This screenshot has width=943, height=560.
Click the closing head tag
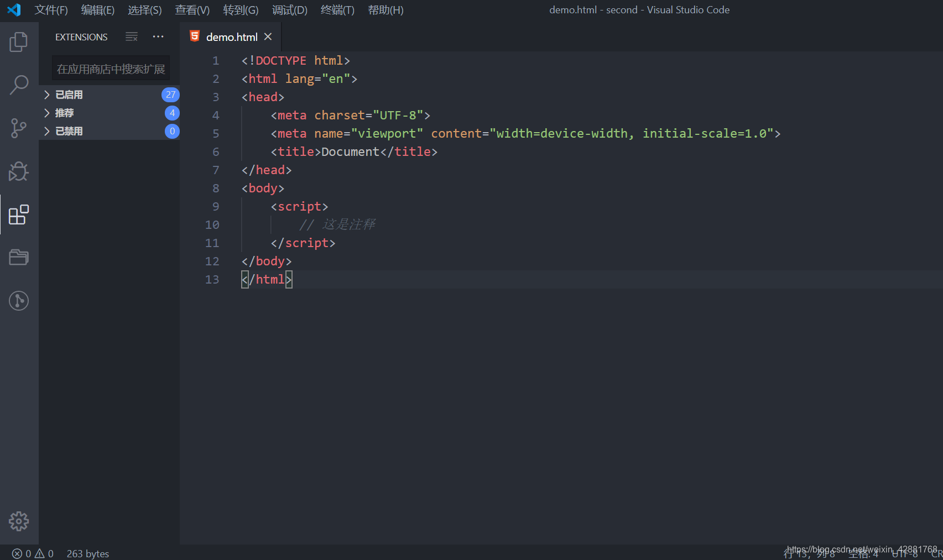[267, 170]
